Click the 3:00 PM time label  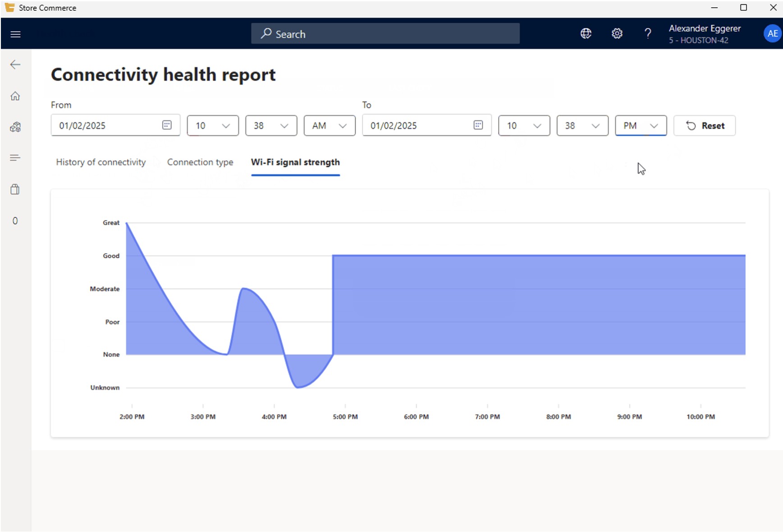pos(203,417)
